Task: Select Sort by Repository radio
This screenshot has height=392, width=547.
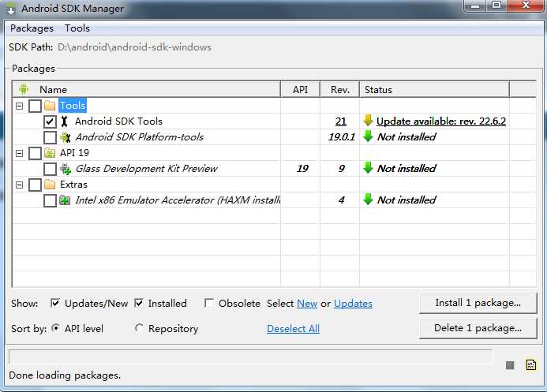Action: 139,328
